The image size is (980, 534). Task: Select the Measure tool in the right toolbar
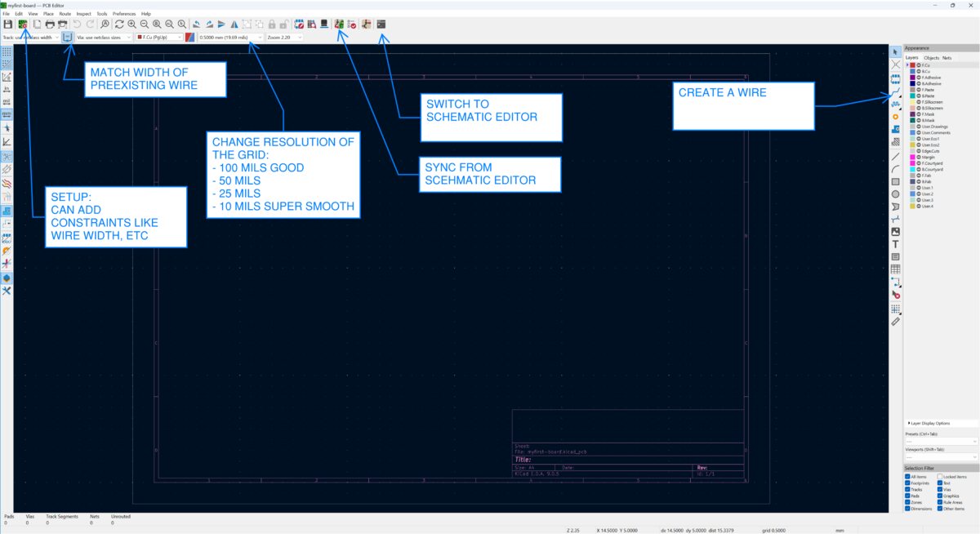[895, 322]
